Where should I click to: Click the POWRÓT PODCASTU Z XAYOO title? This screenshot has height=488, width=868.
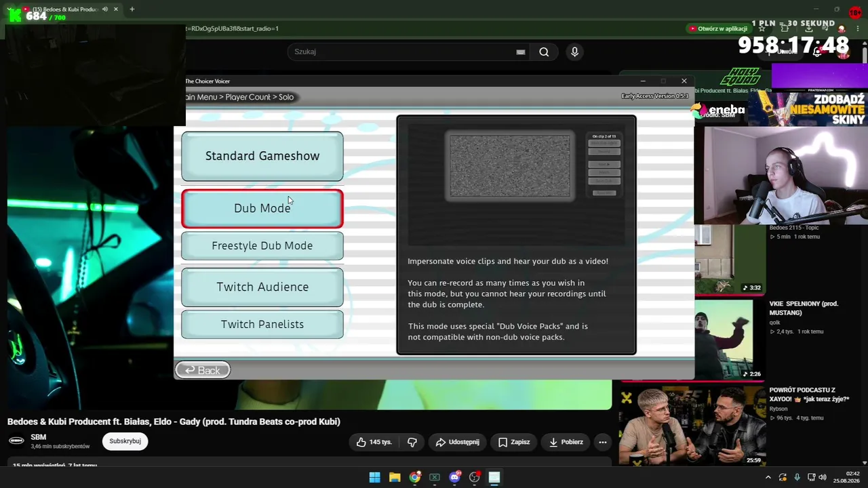(x=809, y=394)
